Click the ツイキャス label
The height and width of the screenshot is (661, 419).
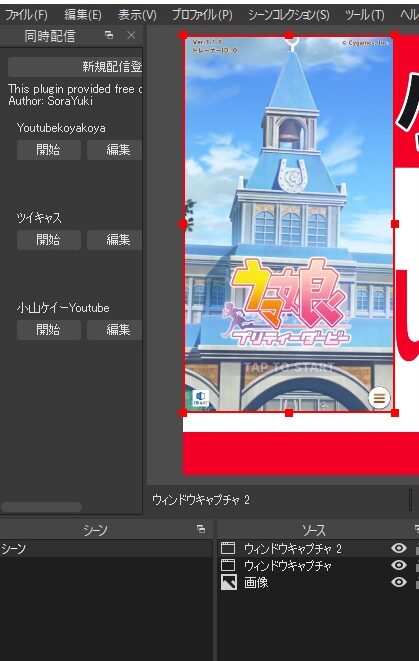click(39, 218)
